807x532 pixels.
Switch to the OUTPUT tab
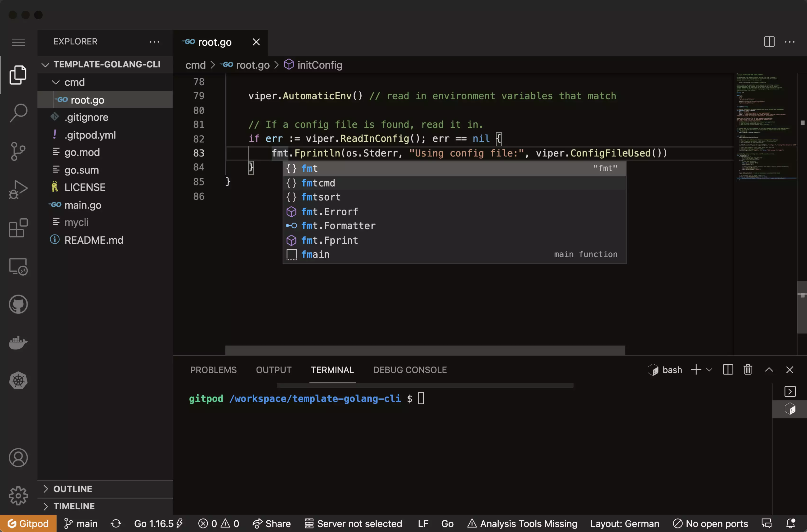click(x=273, y=370)
